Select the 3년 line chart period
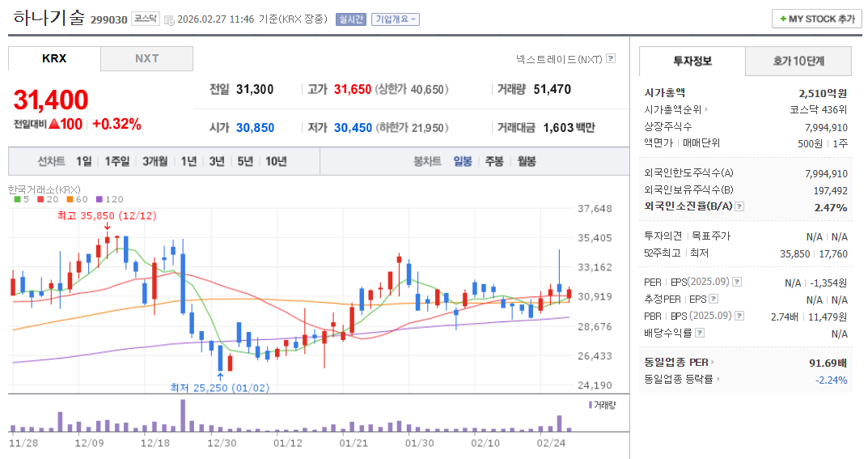Viewport: 868px width, 459px height. [x=217, y=161]
